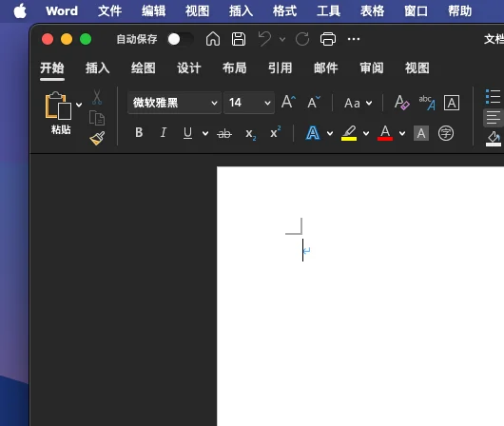Viewport: 504px width, 426px height.
Task: Click in the document page at cursor
Action: coord(302,250)
